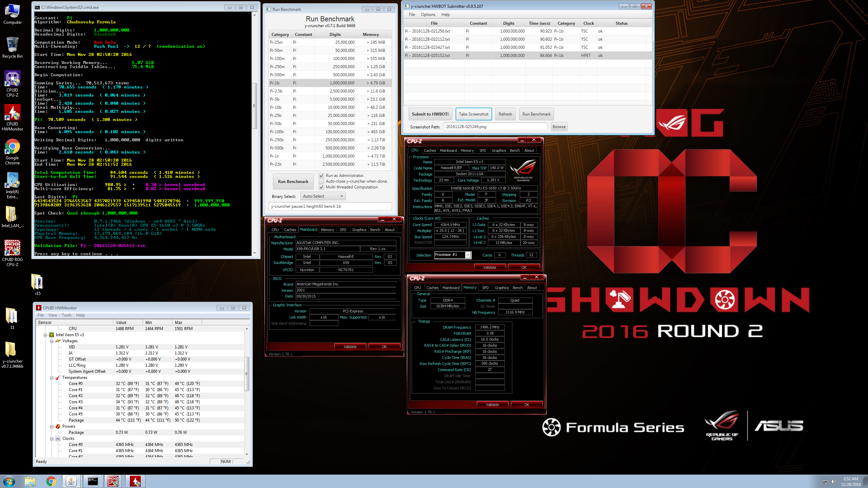This screenshot has width=868, height=488.
Task: Switch to Caches tab in top CPU-Z
Action: pyautogui.click(x=430, y=150)
